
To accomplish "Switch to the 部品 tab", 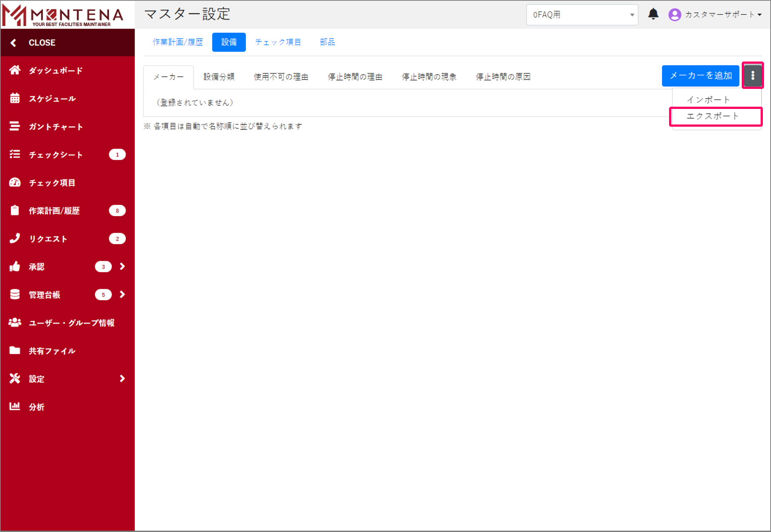I will [327, 42].
